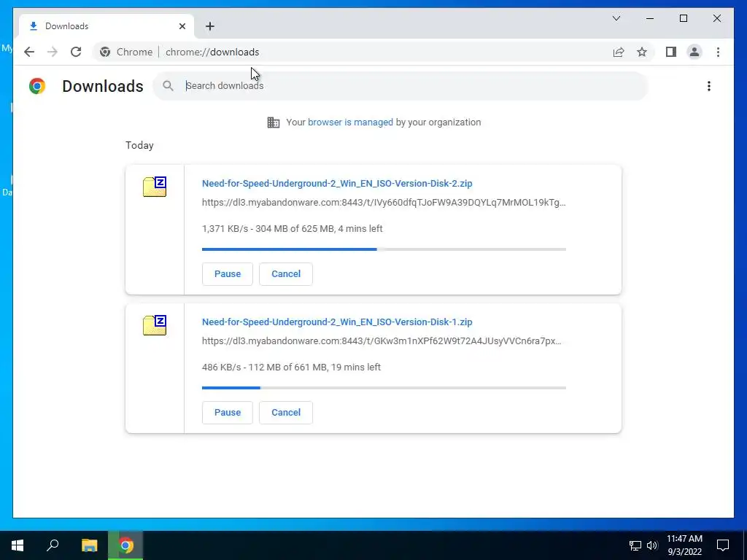The height and width of the screenshot is (560, 747).
Task: Reload the downloads page
Action: 76,52
